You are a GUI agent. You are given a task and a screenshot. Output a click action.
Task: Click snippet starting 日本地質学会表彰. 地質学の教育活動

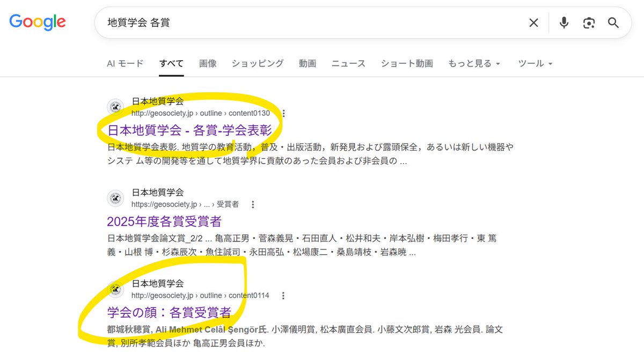click(310, 153)
